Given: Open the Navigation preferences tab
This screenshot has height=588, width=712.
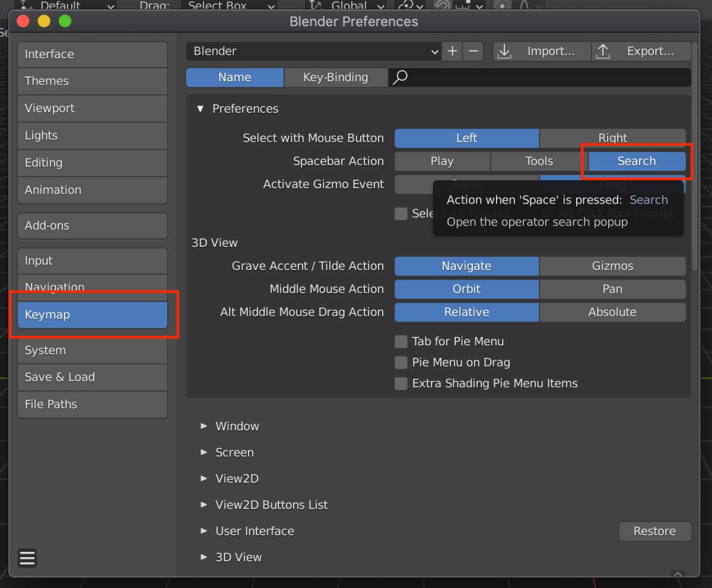Looking at the screenshot, I should click(x=93, y=288).
